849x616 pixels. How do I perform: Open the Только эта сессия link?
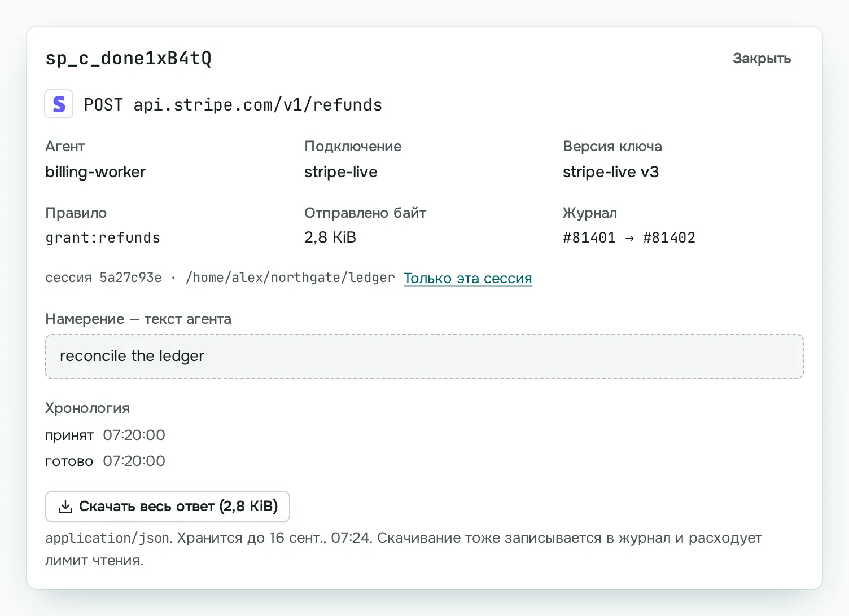(x=467, y=278)
